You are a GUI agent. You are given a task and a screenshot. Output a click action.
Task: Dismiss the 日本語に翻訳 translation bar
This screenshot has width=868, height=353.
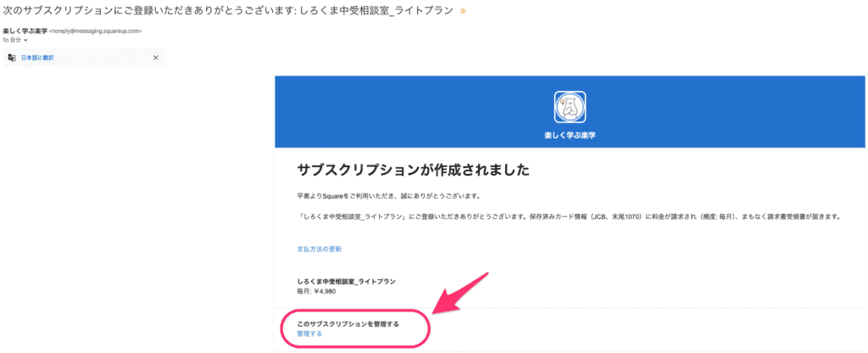156,58
